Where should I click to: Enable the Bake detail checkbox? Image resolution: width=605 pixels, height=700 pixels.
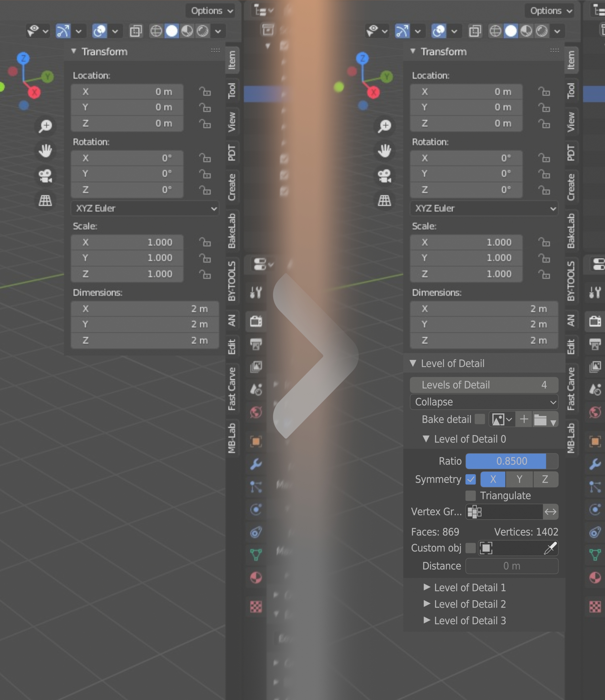[x=480, y=419]
